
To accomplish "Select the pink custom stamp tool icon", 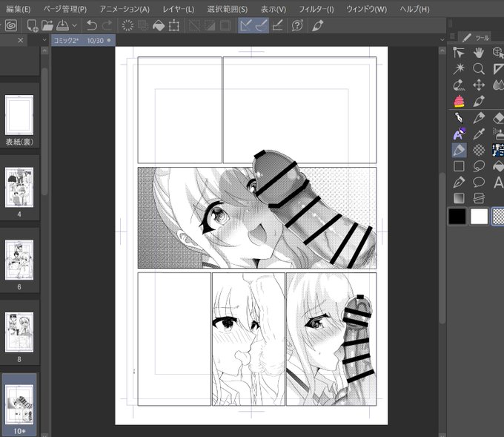I will pos(459,101).
